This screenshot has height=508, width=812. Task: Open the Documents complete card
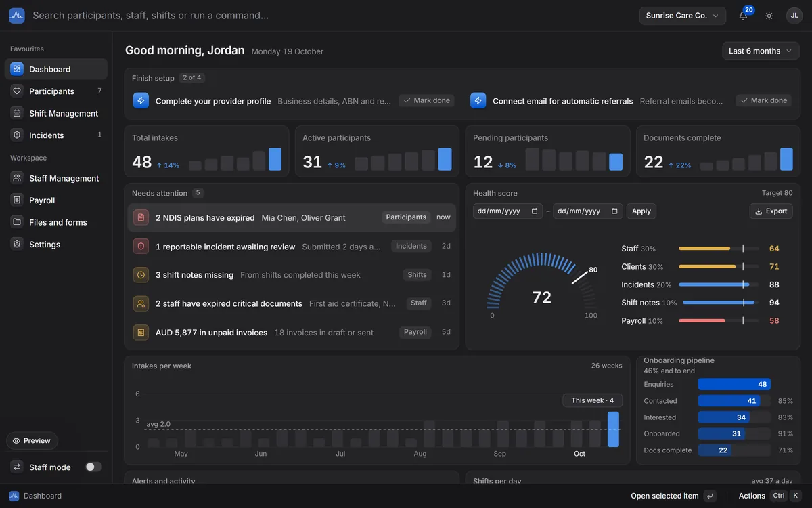pyautogui.click(x=718, y=151)
